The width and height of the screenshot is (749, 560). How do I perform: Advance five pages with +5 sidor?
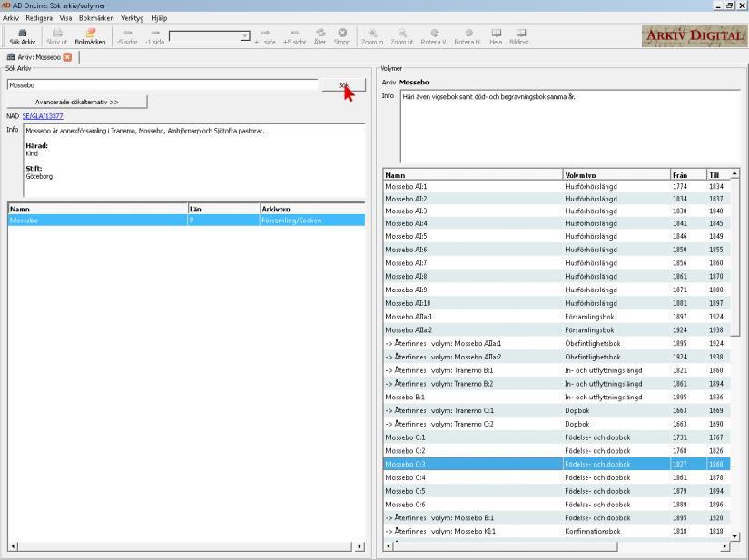coord(294,37)
